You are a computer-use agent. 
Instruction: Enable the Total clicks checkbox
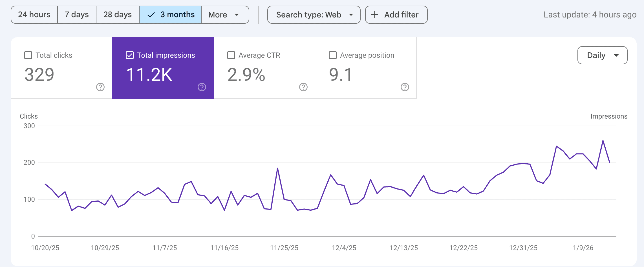28,55
